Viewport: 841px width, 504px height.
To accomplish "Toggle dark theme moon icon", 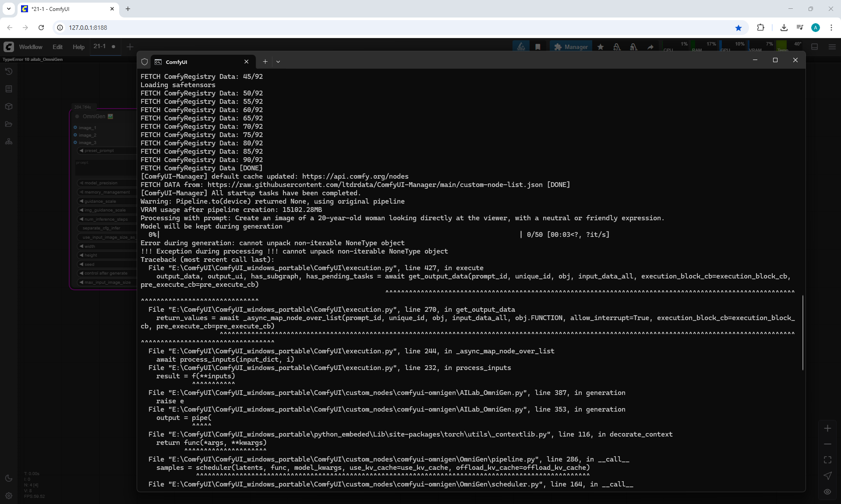I will 9,478.
